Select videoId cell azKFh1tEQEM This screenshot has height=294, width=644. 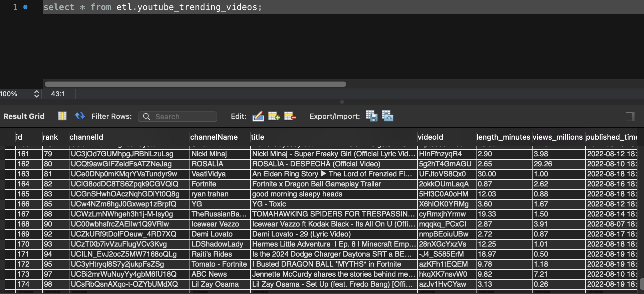click(x=446, y=264)
